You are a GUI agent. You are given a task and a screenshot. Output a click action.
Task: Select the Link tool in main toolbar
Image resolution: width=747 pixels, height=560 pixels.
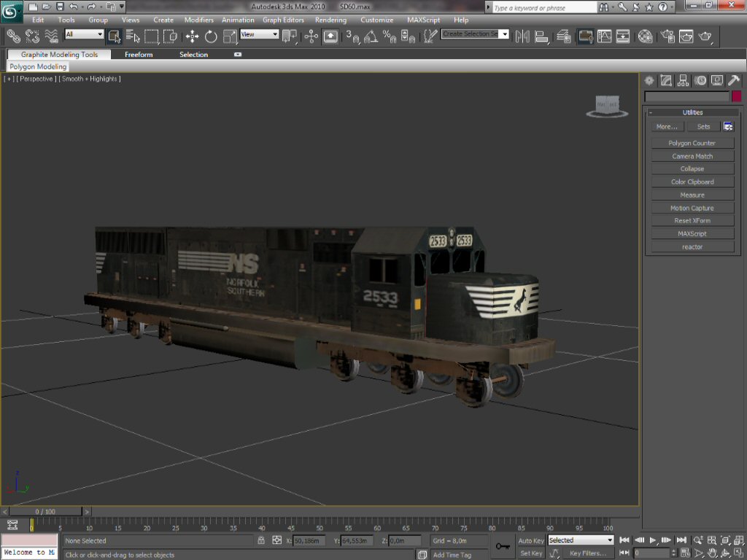point(13,36)
